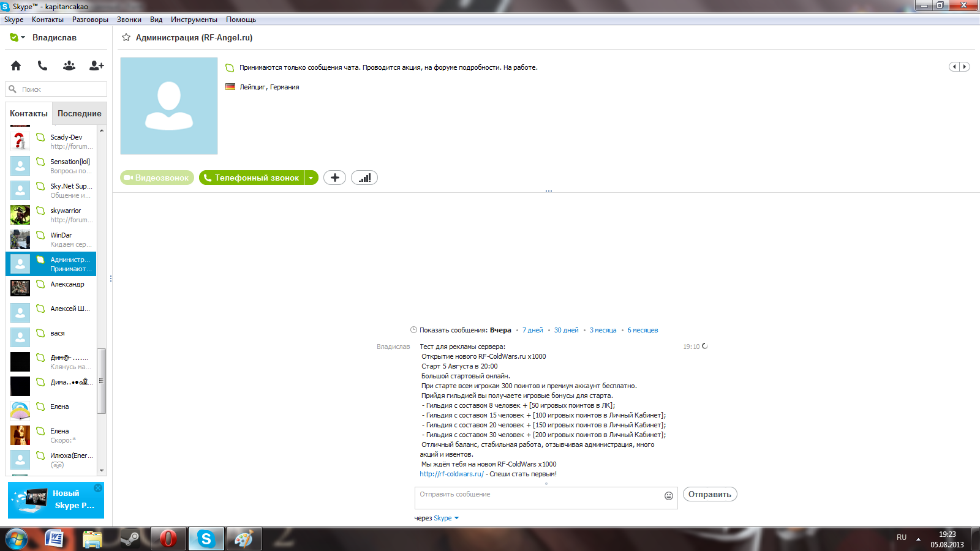Image resolution: width=980 pixels, height=551 pixels.
Task: Open the Помощь menu
Action: [x=241, y=20]
